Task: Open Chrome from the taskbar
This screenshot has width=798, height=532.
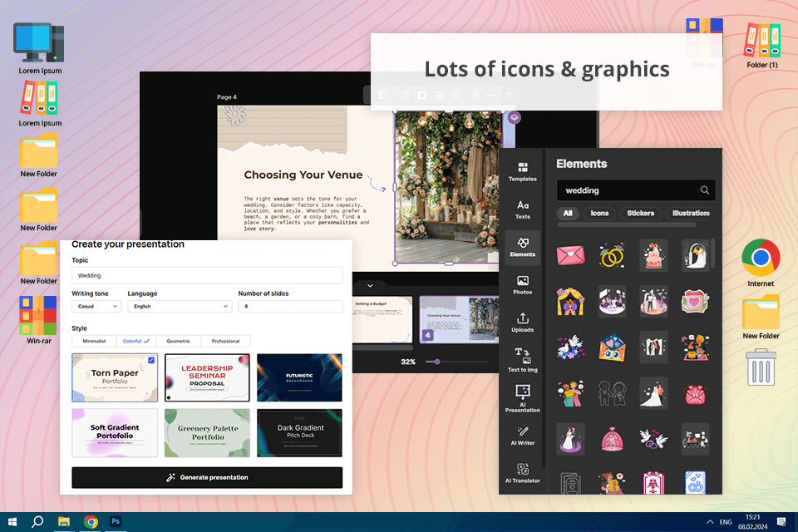Action: [91, 521]
